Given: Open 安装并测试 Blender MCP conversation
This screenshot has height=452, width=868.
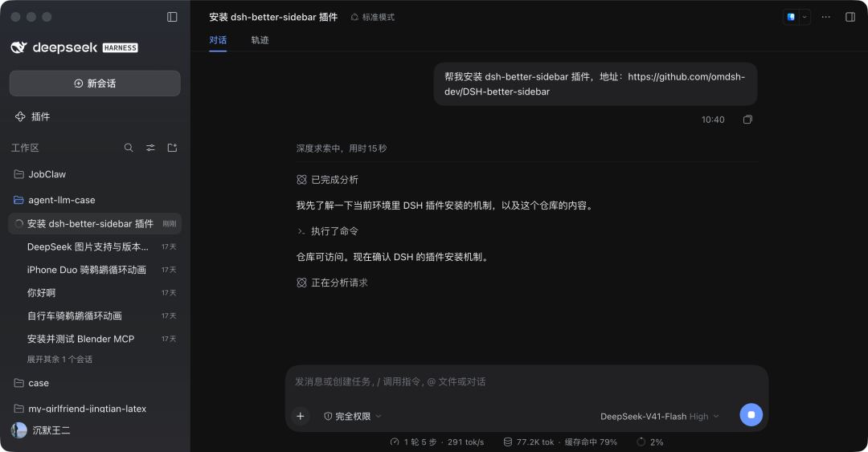Looking at the screenshot, I should (95, 339).
